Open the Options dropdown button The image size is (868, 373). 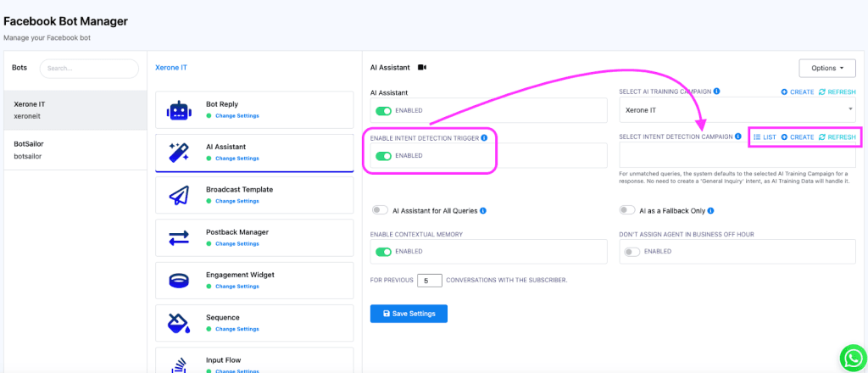pyautogui.click(x=827, y=68)
